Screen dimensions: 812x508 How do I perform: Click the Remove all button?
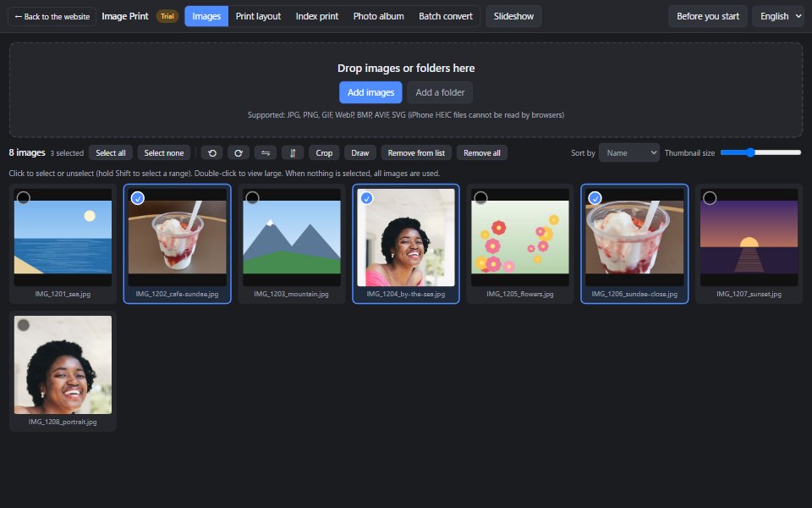click(x=481, y=153)
